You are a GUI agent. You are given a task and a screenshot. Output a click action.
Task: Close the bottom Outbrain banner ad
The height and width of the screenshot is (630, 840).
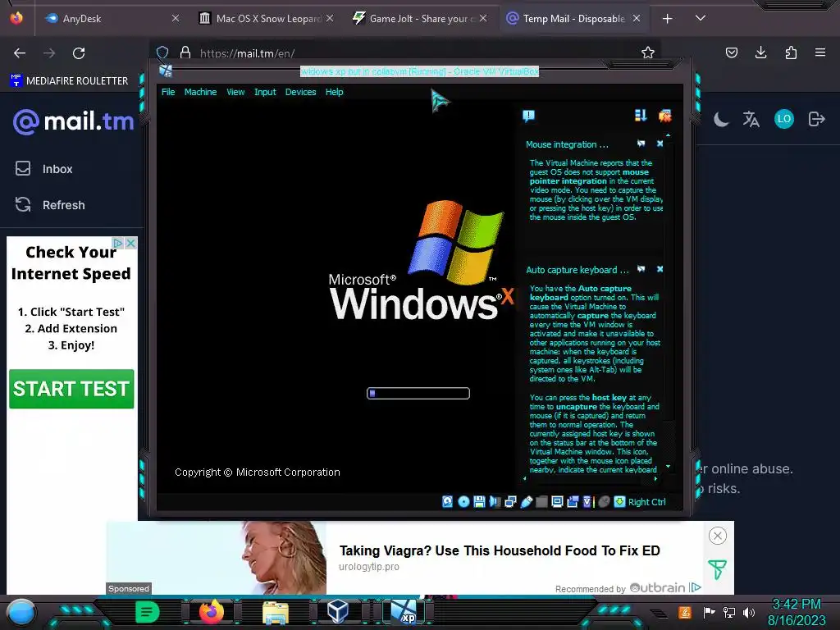[717, 536]
